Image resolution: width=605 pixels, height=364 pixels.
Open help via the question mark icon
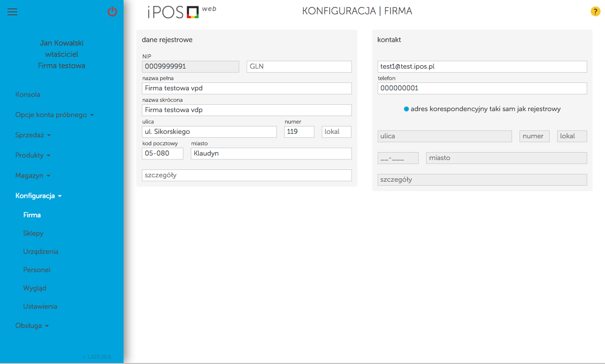click(x=595, y=11)
